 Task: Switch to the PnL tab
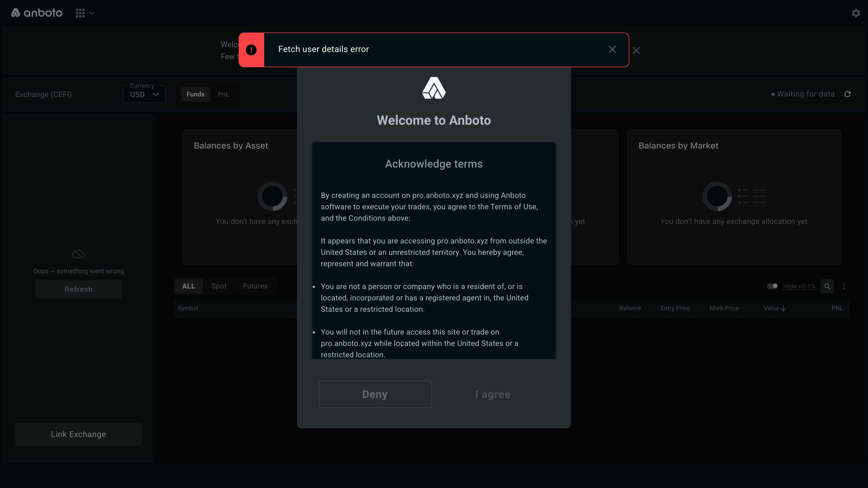coord(224,94)
